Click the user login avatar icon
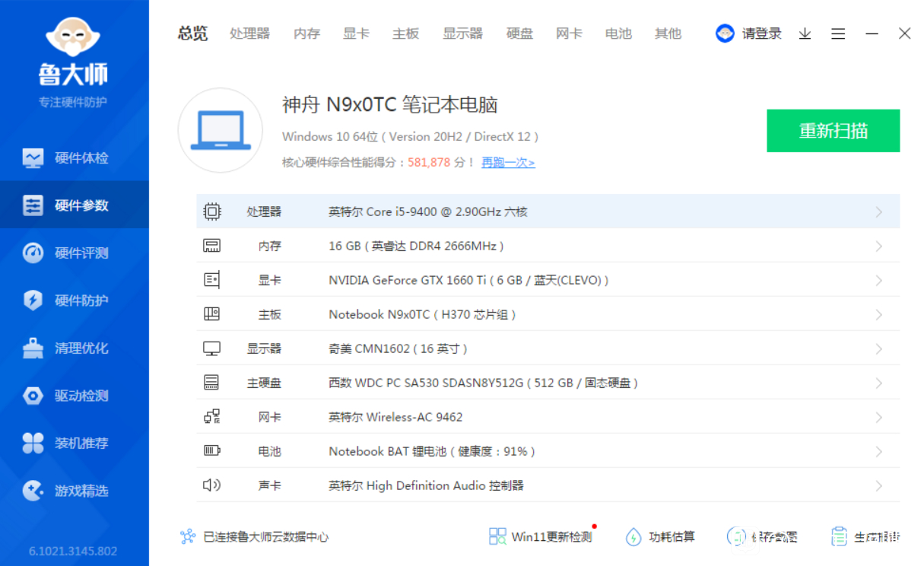 725,33
